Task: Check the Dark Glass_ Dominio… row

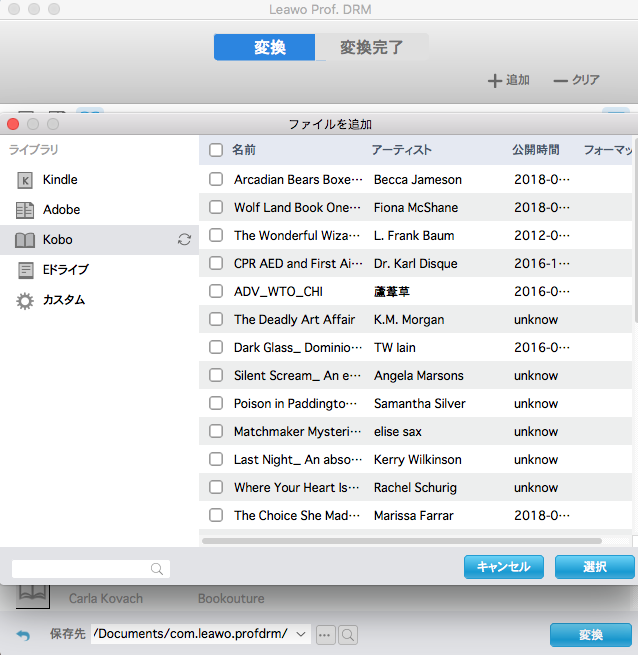Action: pos(216,348)
